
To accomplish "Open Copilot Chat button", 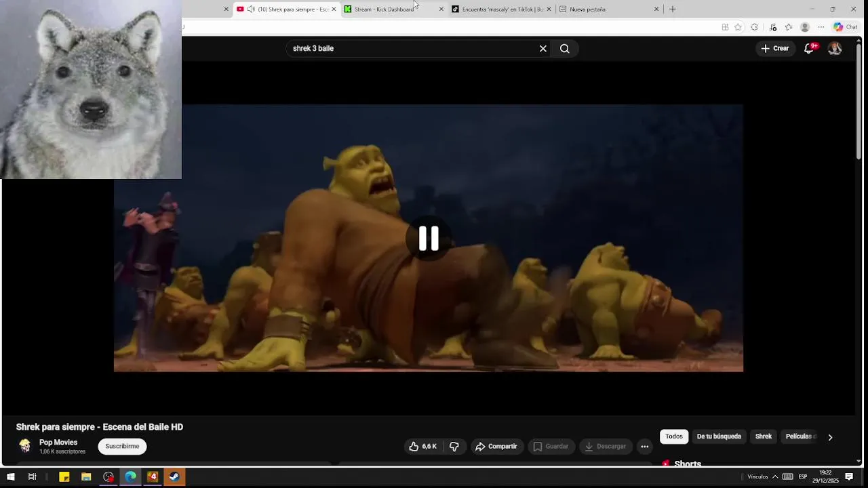I will click(x=846, y=27).
